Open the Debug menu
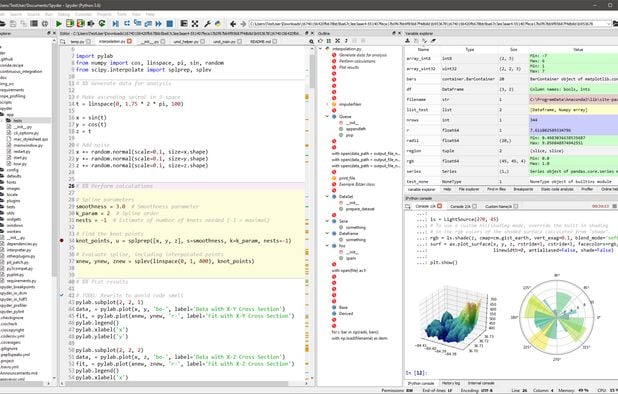The height and width of the screenshot is (394, 618). 63,14
